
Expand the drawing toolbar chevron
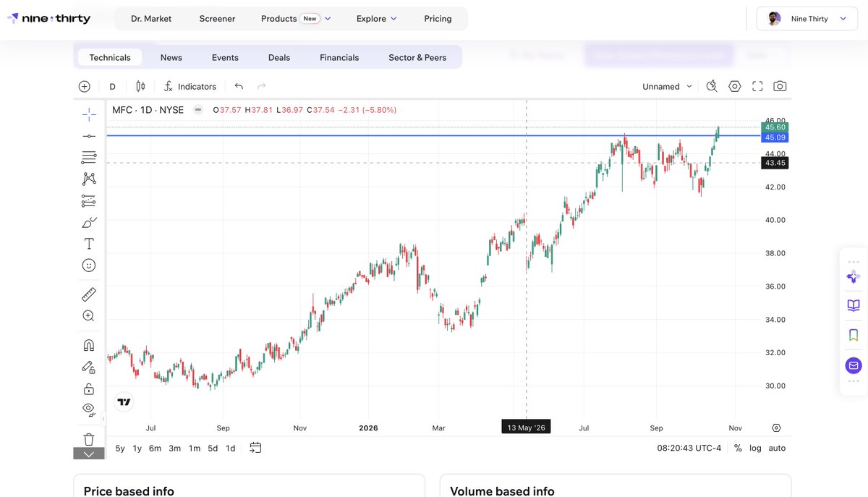89,454
